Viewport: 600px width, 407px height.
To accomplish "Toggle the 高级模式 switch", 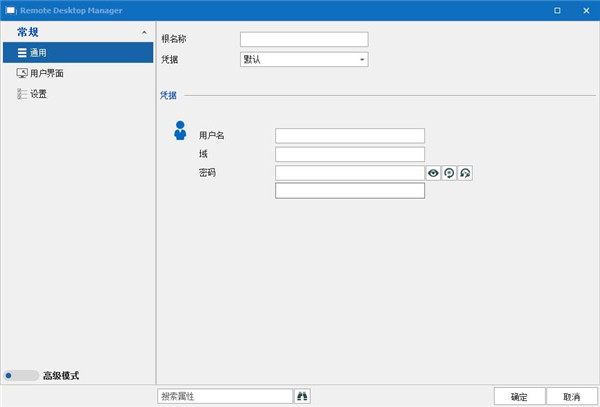I will pos(21,376).
